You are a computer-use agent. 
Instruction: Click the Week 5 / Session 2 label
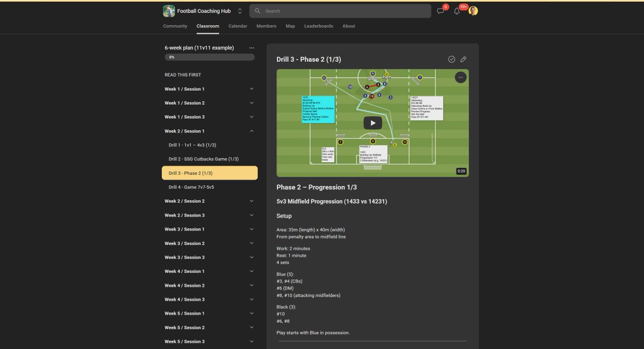(x=184, y=328)
